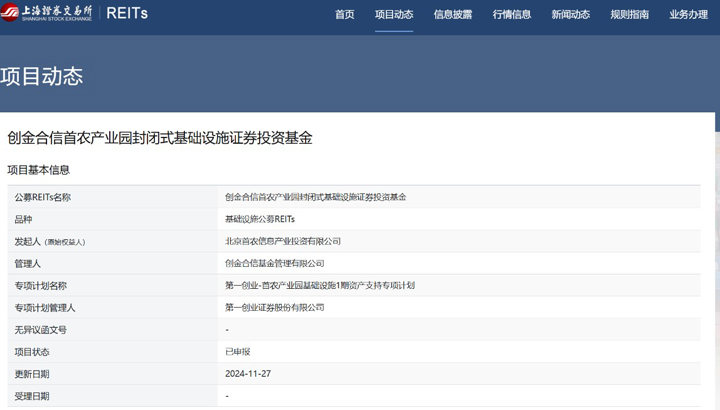Click the update date 2024-11-27
This screenshot has width=720, height=410.
point(248,373)
